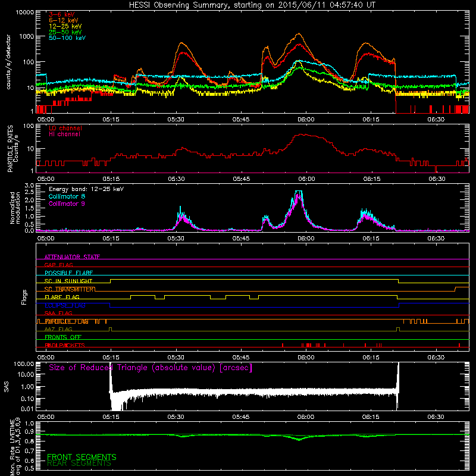The height and width of the screenshot is (476, 476).
Task: Click '06:15' on the particle rates time axis
Action: [x=372, y=179]
